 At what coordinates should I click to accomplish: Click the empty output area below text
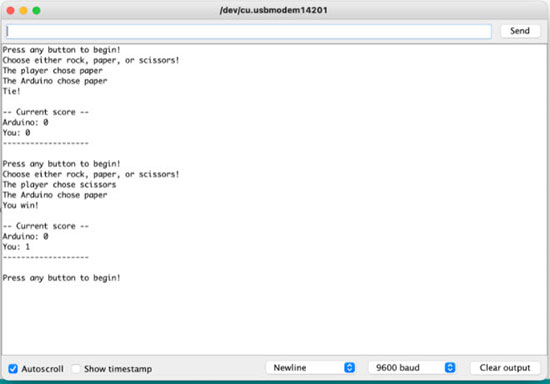274,319
